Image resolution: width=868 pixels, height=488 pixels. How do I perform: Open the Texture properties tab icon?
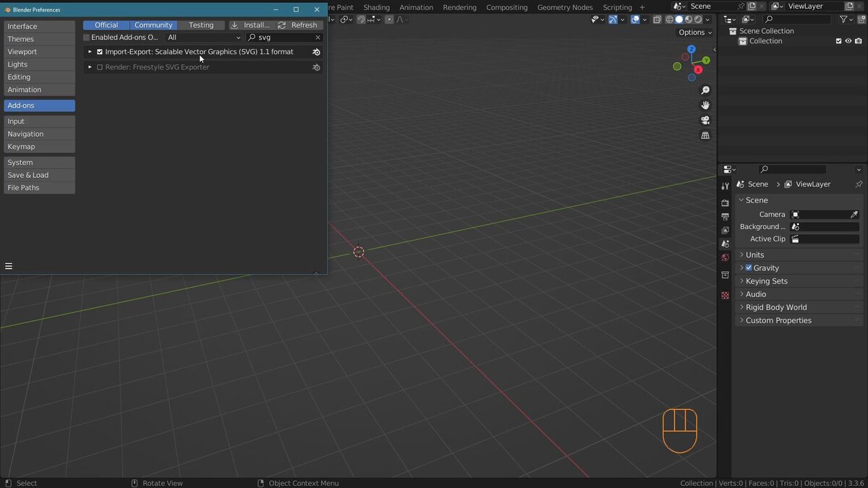[726, 295]
